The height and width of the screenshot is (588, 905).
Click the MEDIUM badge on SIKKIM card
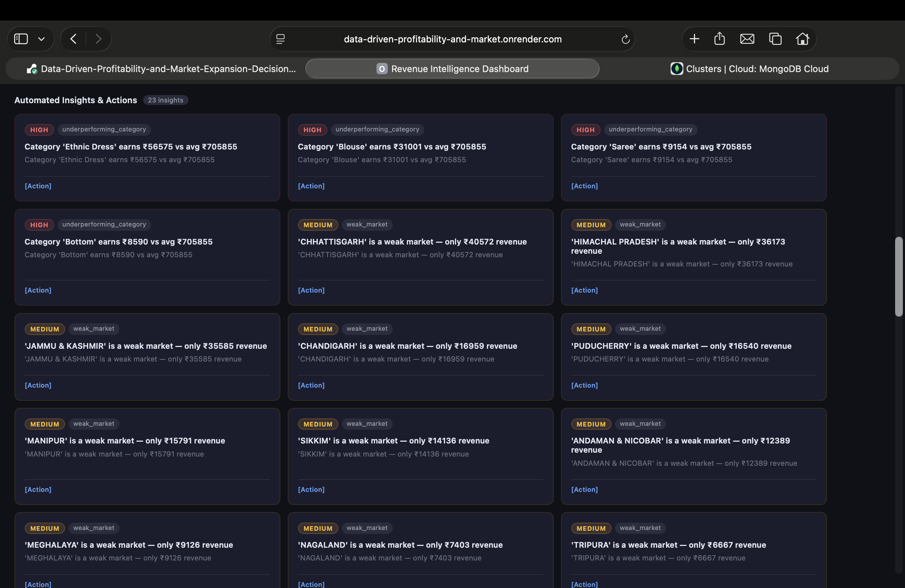click(318, 424)
